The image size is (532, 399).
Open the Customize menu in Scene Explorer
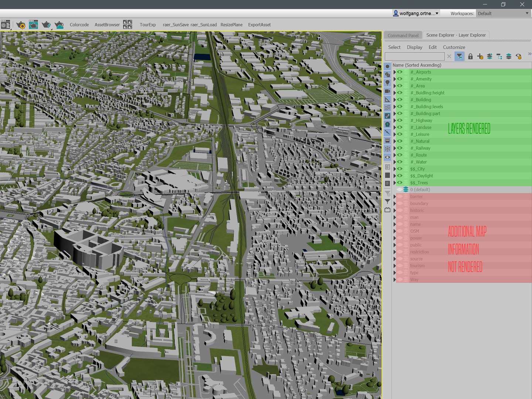pos(454,47)
